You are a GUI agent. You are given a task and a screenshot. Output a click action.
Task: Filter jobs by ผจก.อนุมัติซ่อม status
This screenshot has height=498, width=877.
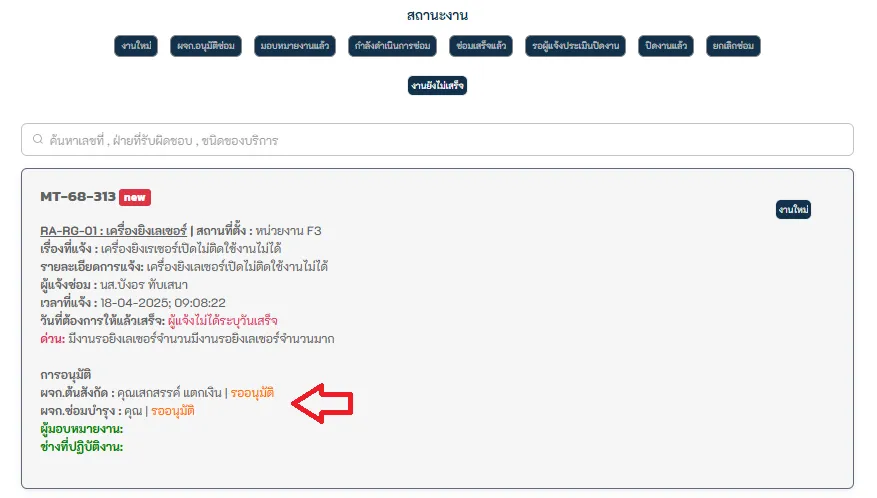click(206, 46)
